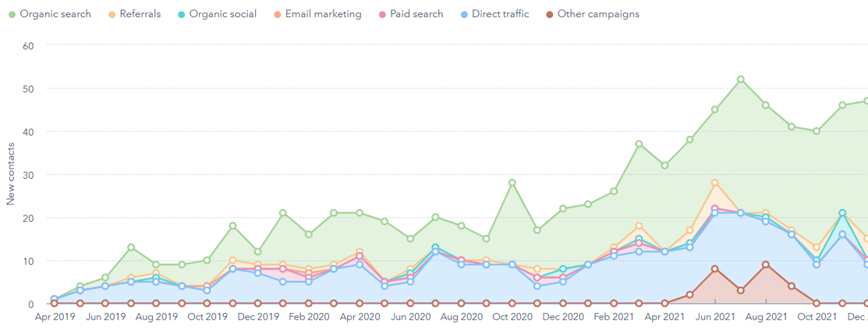Click the brown Other campaigns legend dot
Image resolution: width=868 pixels, height=328 pixels.
(x=551, y=14)
